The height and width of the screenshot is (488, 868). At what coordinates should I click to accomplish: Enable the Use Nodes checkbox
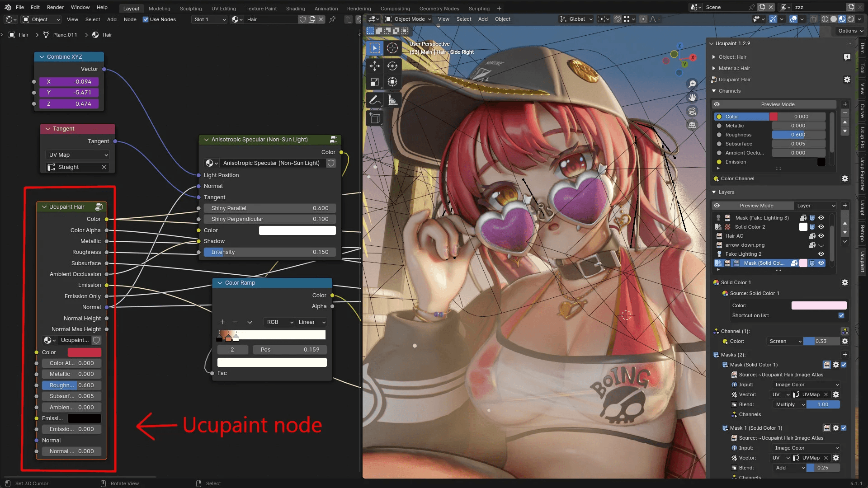[146, 19]
